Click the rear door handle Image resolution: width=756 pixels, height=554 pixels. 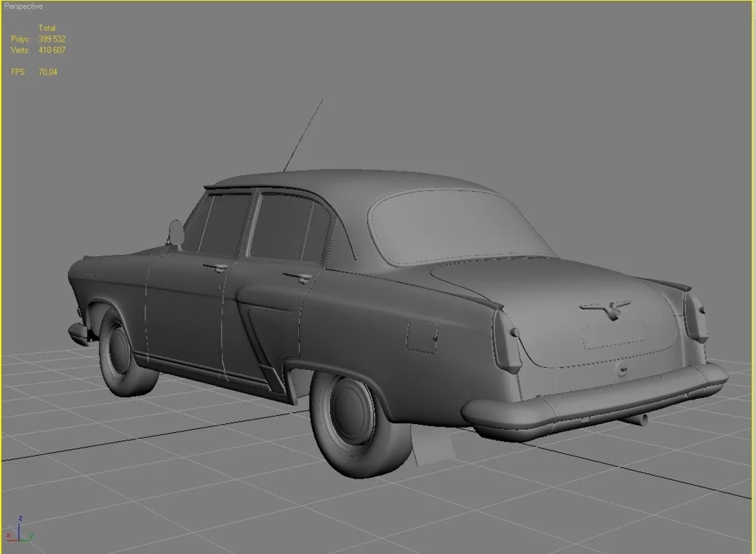tap(297, 278)
